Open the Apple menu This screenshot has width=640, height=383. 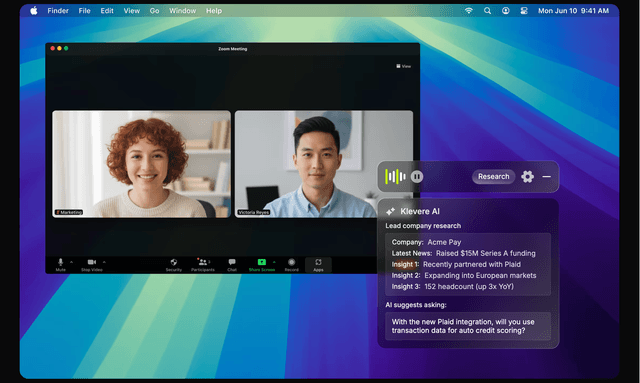[x=34, y=11]
